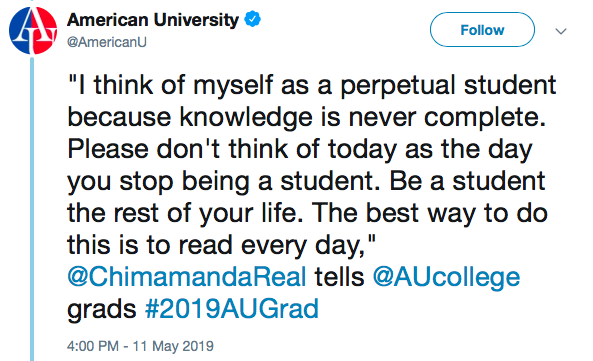Click the phrase "read every day"
The image size is (593, 361).
point(269,246)
